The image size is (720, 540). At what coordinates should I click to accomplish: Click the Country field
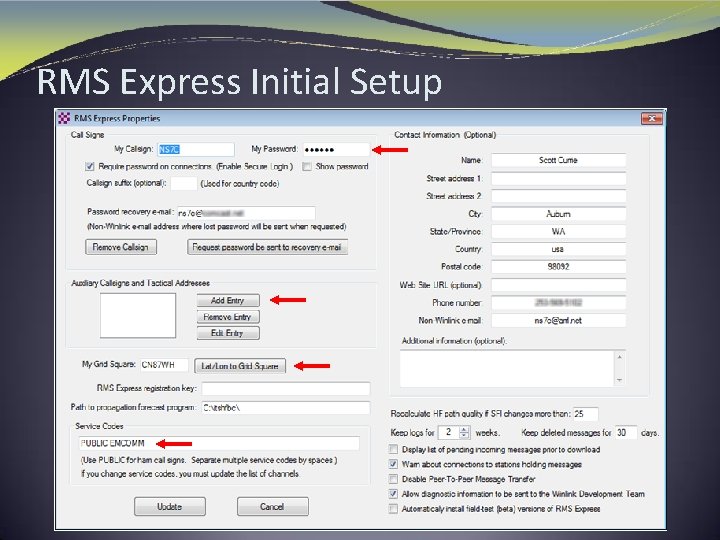558,249
